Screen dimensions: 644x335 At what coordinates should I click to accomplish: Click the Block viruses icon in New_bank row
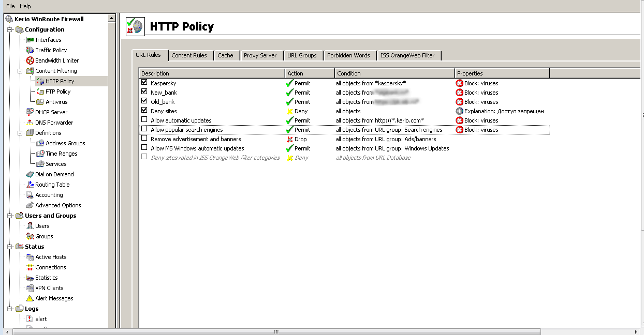coord(459,93)
